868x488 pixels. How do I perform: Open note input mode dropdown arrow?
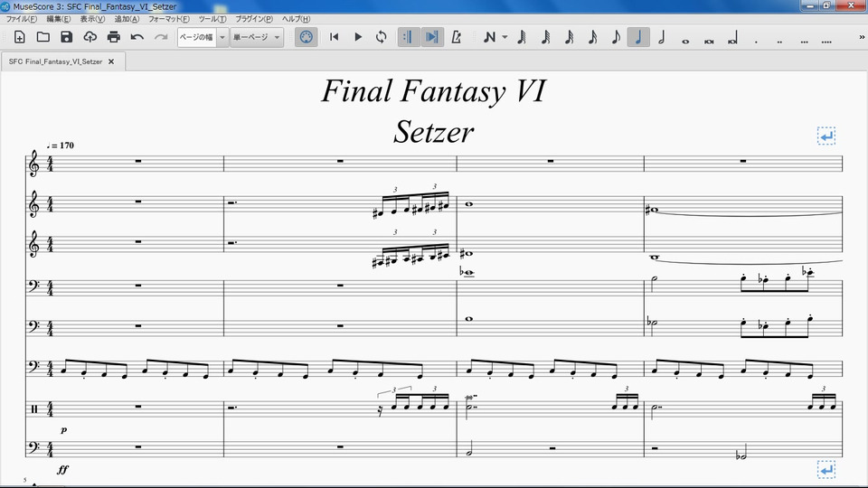pos(505,37)
